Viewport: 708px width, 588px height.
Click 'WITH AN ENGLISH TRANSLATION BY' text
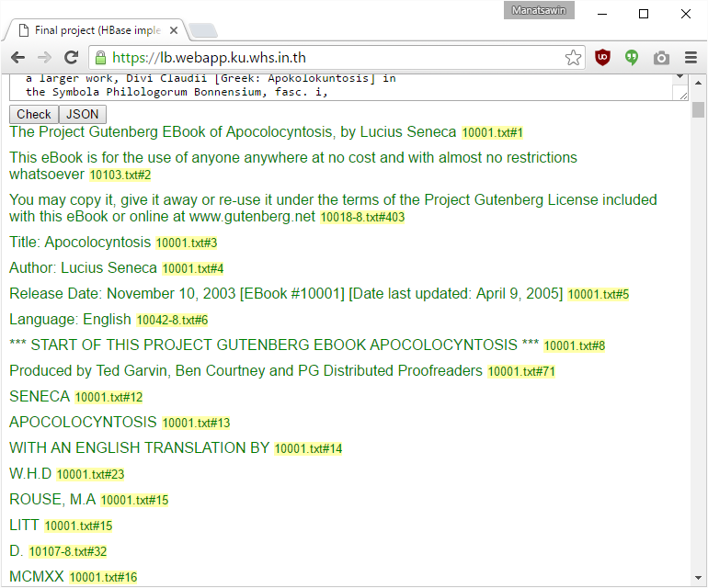coord(140,448)
